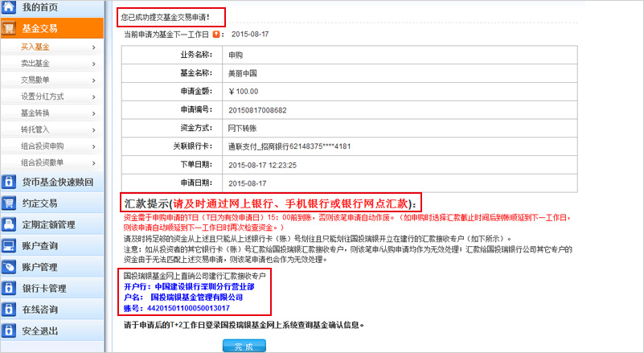The image size is (644, 353).
Task: Click the 账户管理 tag icon
Action: point(10,267)
